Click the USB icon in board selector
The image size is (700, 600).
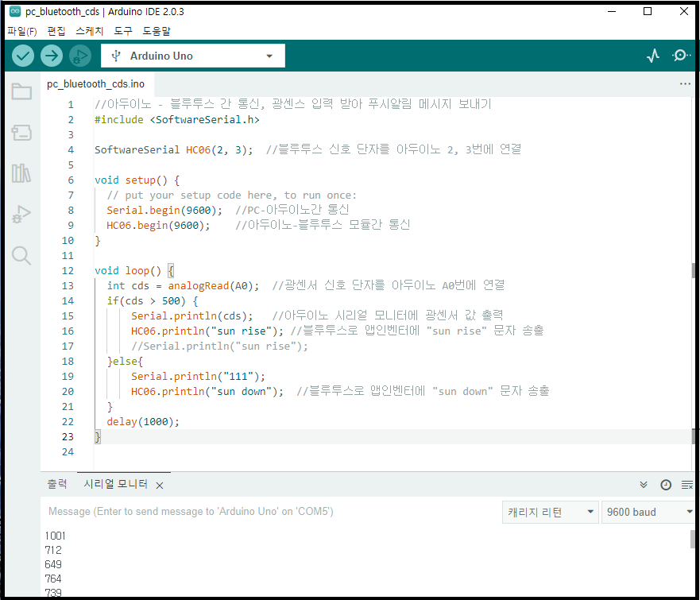(116, 56)
